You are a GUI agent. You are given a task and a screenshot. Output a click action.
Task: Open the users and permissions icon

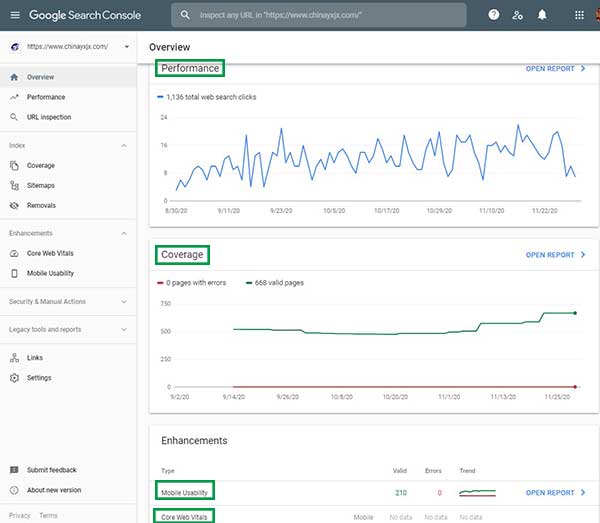coord(517,15)
